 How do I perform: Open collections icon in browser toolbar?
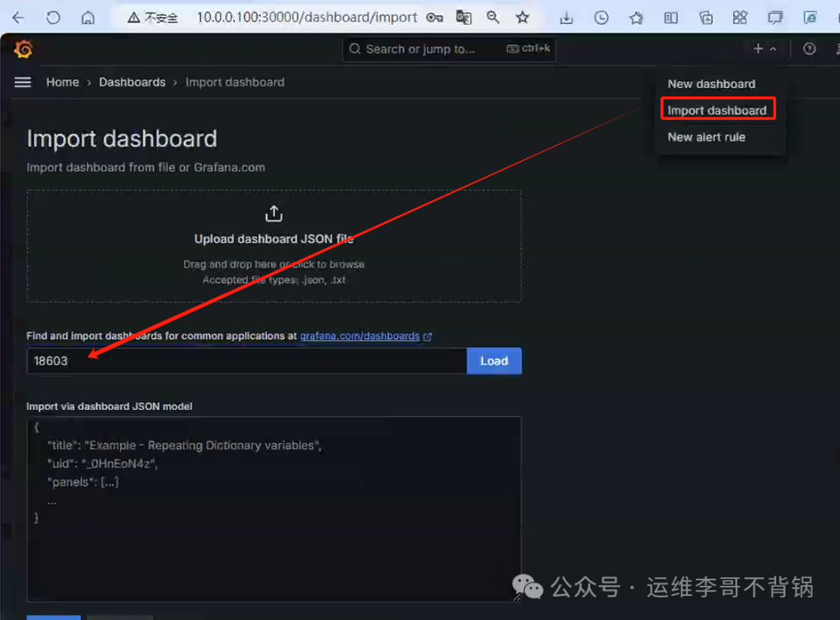pyautogui.click(x=705, y=18)
